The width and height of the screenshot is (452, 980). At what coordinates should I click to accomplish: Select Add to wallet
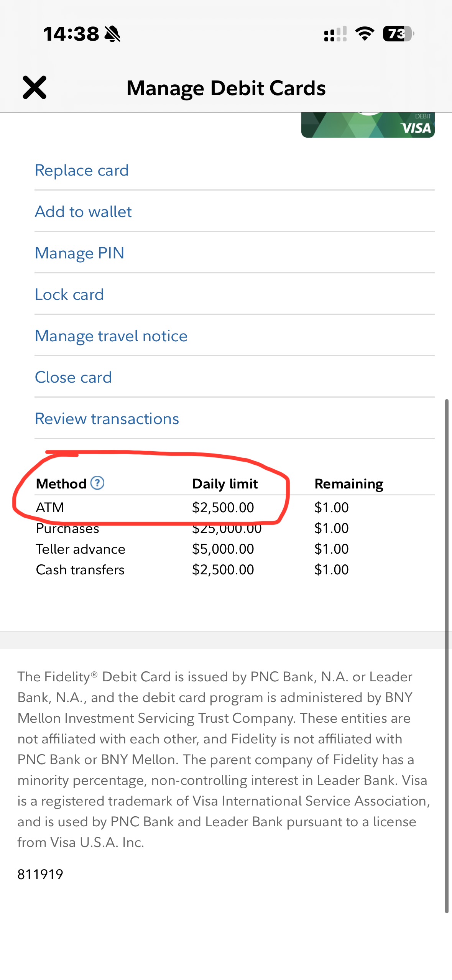83,212
